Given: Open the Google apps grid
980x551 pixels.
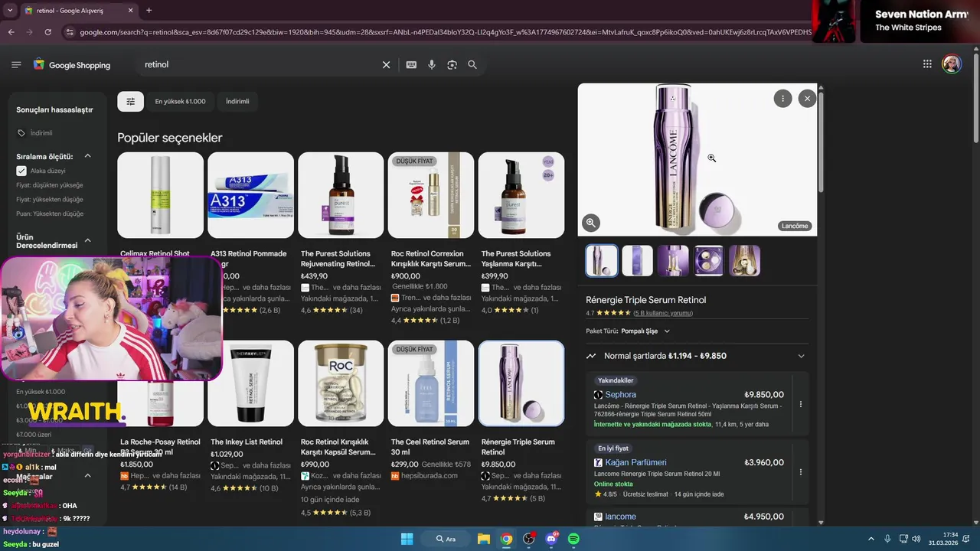Looking at the screenshot, I should point(927,64).
